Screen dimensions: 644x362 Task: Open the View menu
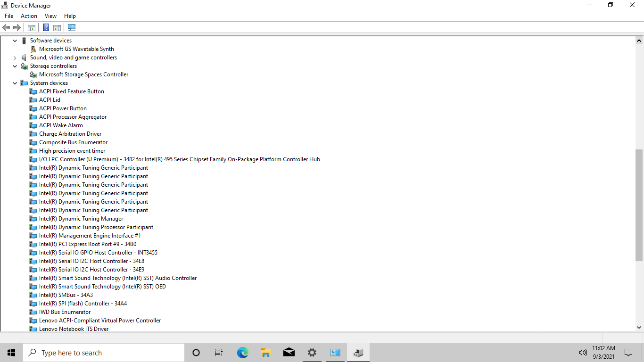pos(50,16)
